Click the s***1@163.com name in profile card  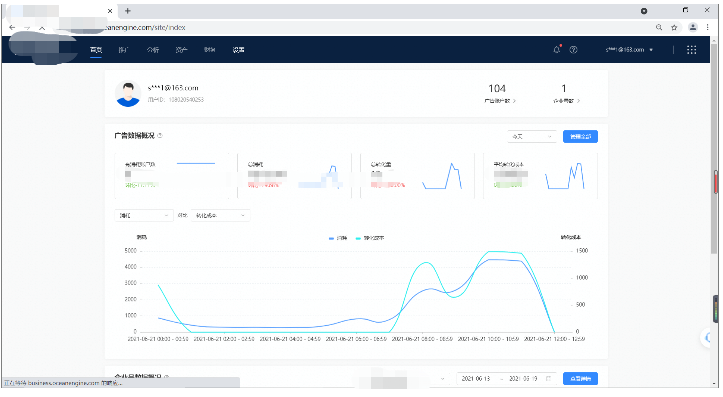point(173,88)
